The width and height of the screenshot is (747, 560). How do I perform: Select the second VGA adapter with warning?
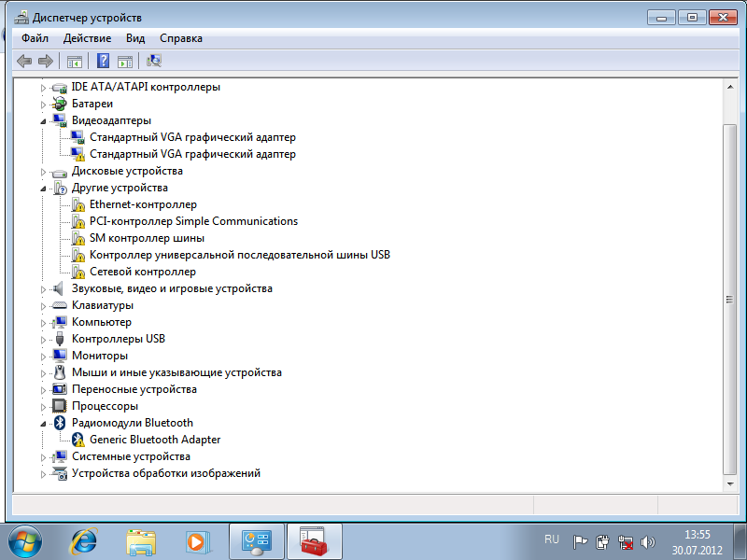pos(192,154)
